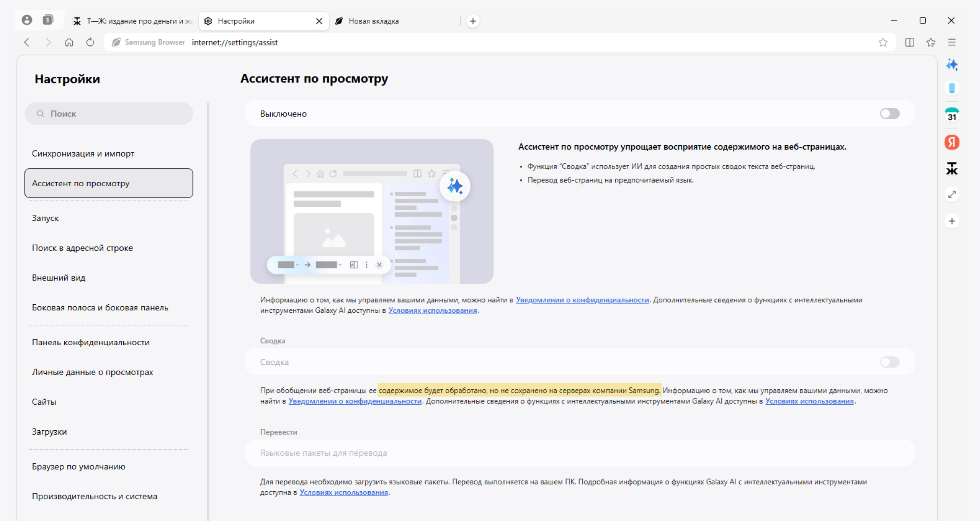Open Языковые пакеты для перевода row
The height and width of the screenshot is (521, 980).
pos(580,453)
